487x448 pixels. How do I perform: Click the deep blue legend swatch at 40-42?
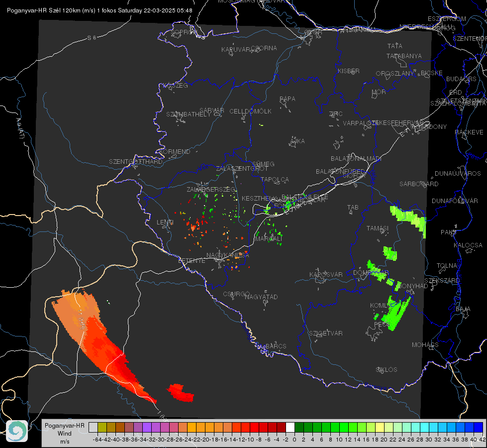(479, 427)
